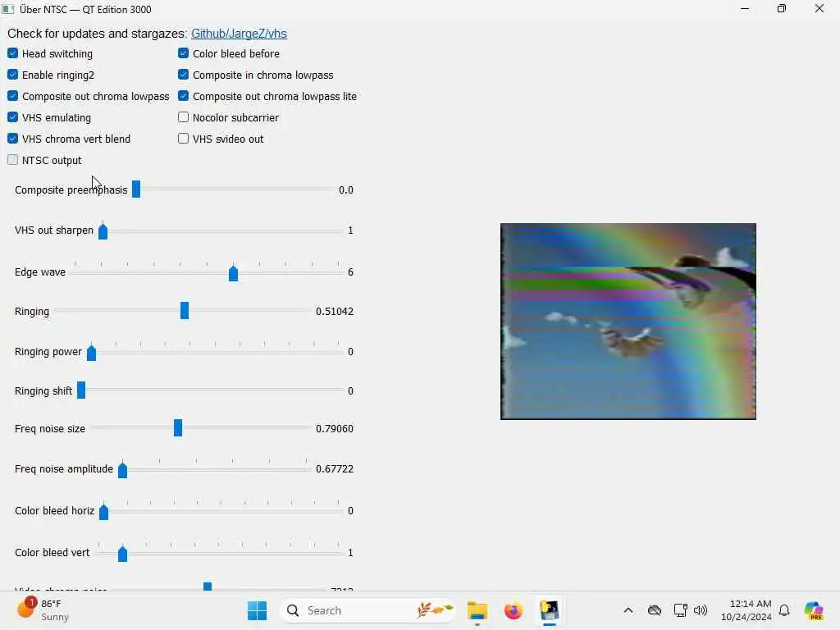This screenshot has height=630, width=840.
Task: Toggle Enable ringing2 checkbox
Action: pos(13,75)
